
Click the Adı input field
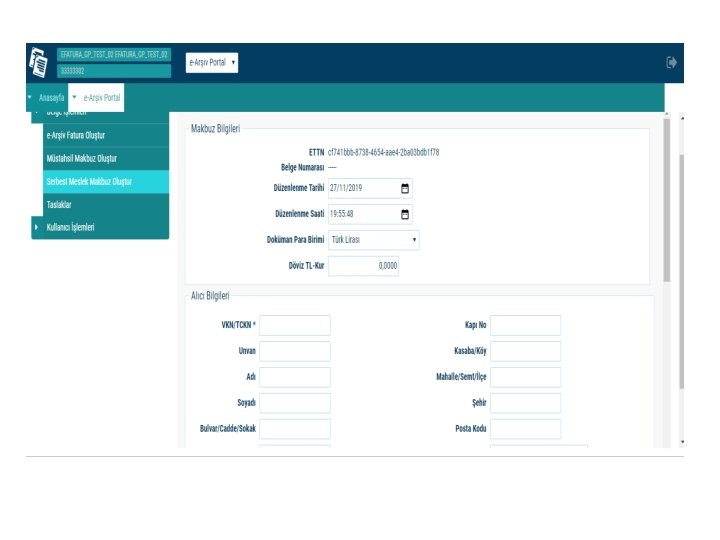(x=295, y=377)
